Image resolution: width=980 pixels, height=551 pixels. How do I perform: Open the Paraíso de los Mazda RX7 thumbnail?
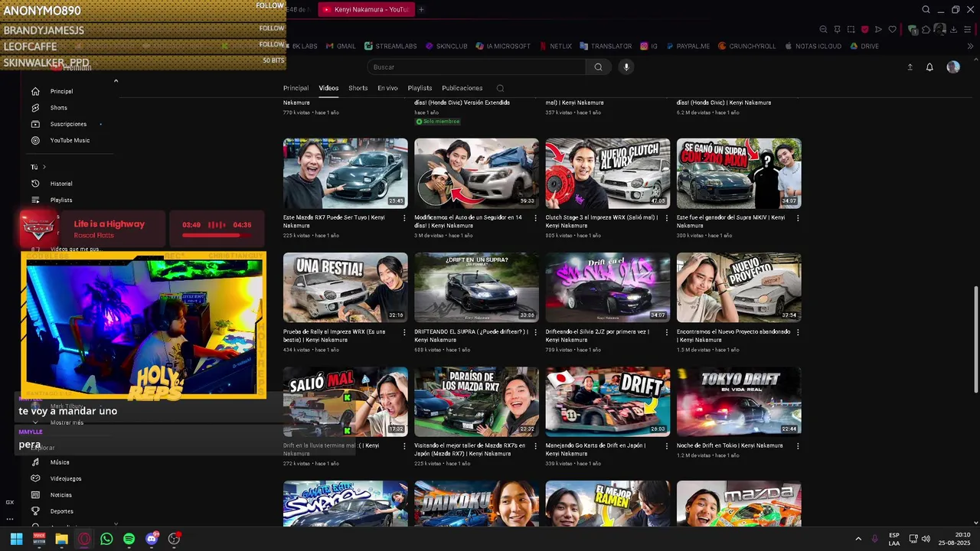[x=476, y=402]
